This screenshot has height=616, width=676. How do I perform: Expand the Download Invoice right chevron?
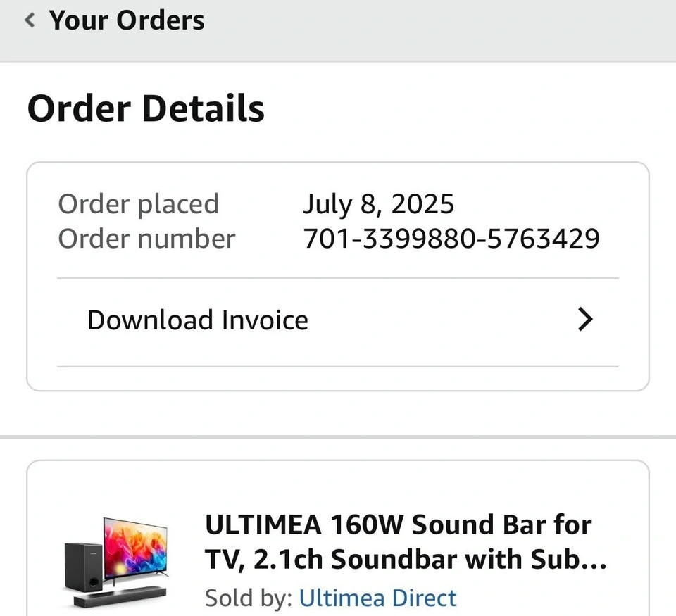click(x=585, y=320)
